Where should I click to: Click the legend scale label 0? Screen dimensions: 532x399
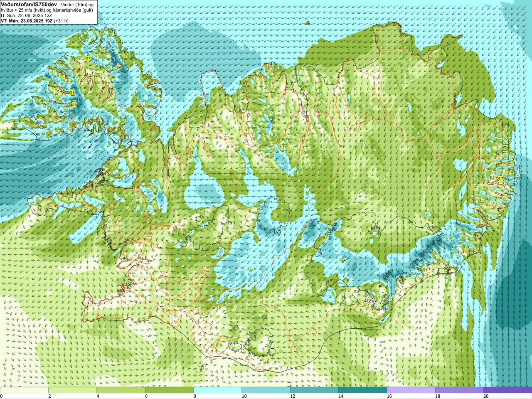[x=2, y=396]
